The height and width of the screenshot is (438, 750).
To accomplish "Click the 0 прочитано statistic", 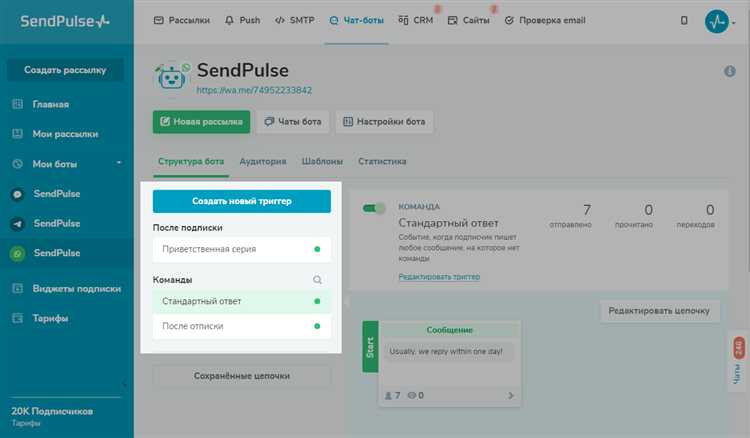I will tap(634, 215).
